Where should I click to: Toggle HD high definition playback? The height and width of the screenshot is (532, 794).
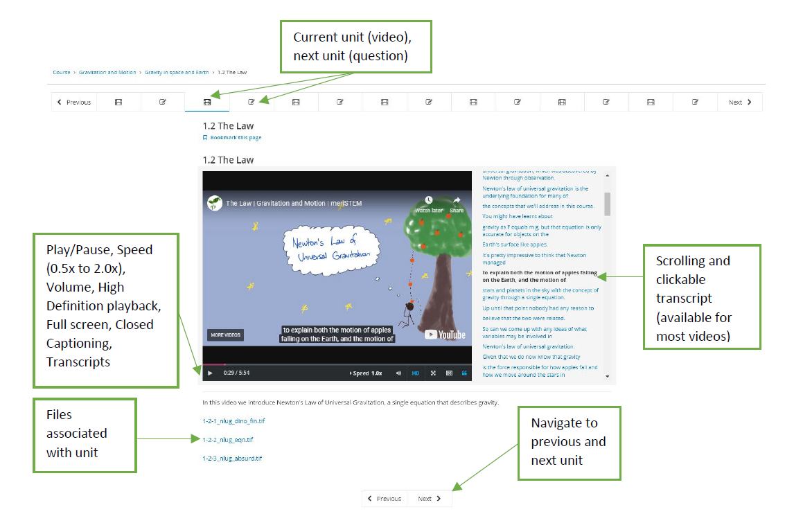pyautogui.click(x=416, y=373)
